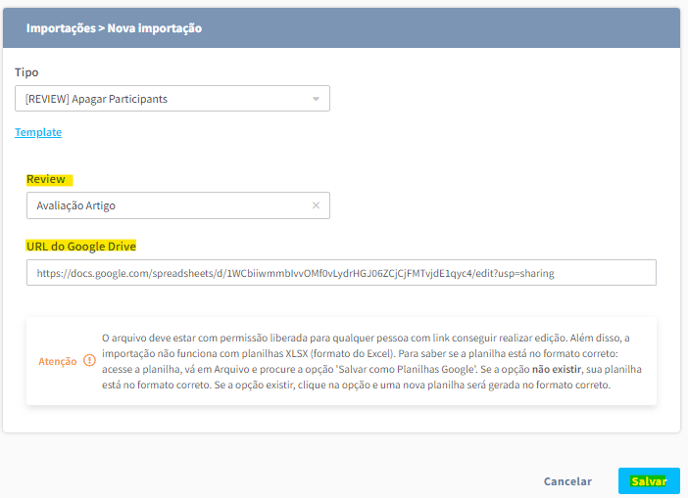Focus the Google Drive URL input field

pos(341,273)
